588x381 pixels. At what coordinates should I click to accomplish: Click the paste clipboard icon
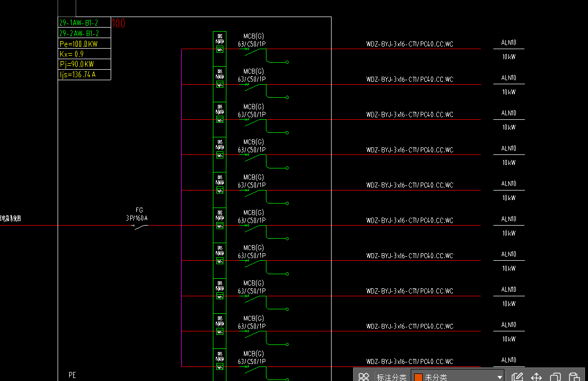coord(574,377)
